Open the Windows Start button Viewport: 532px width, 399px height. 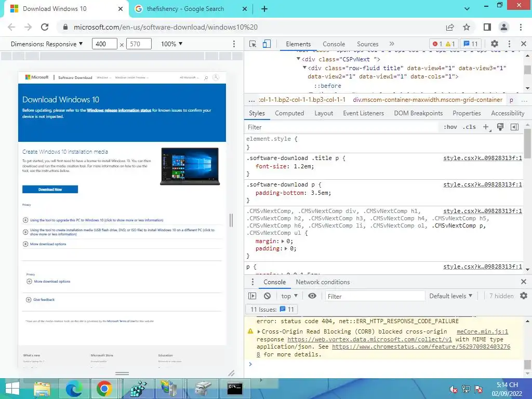[x=12, y=389]
